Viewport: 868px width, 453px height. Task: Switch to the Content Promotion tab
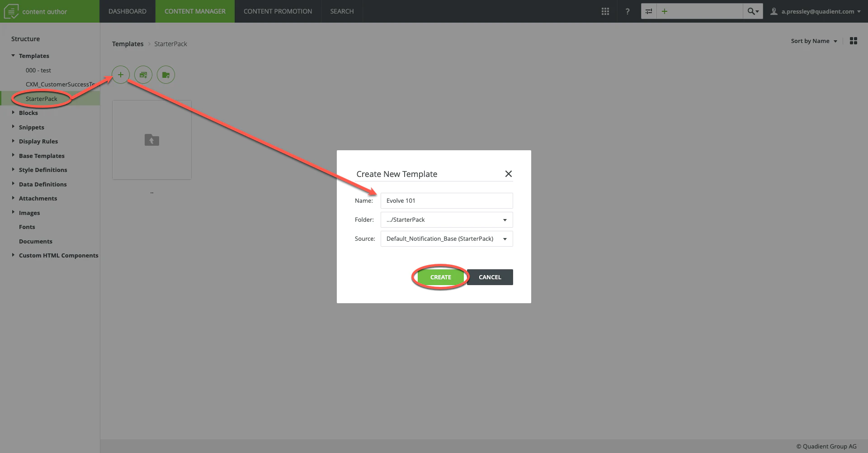point(277,11)
